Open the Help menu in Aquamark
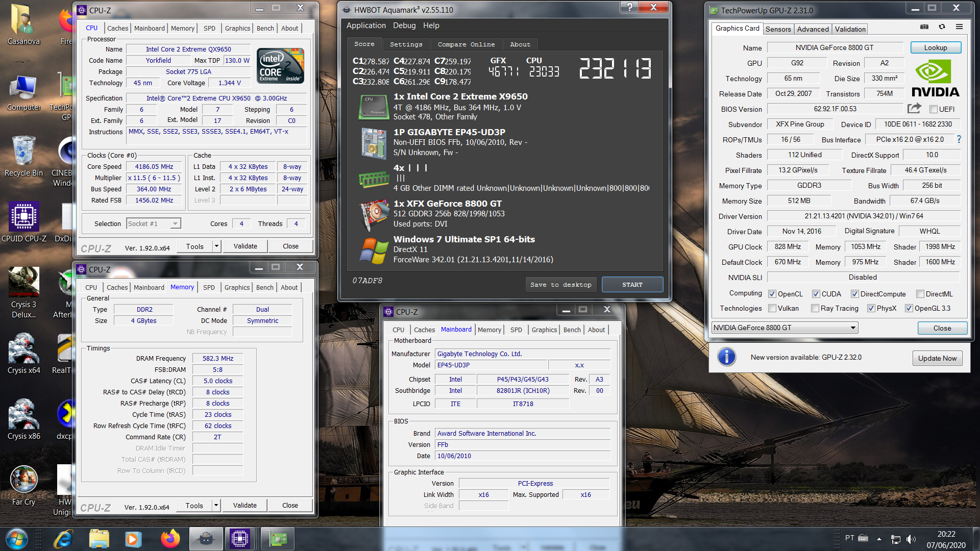 pos(431,26)
